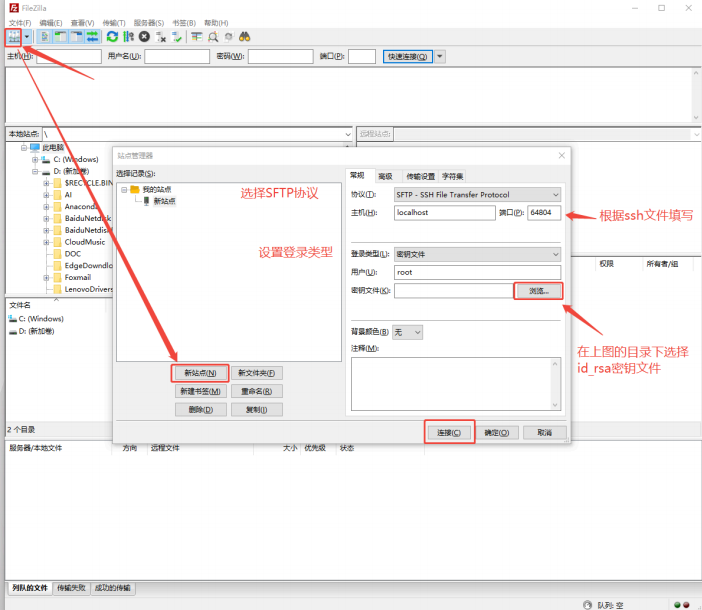Open the quickconnect history dropdown arrow

440,56
